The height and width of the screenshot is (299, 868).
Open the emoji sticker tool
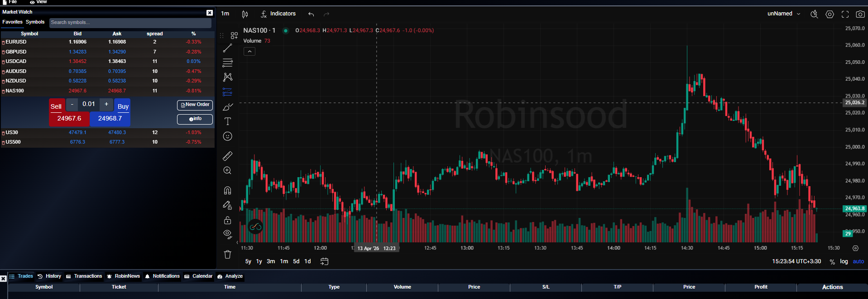228,136
